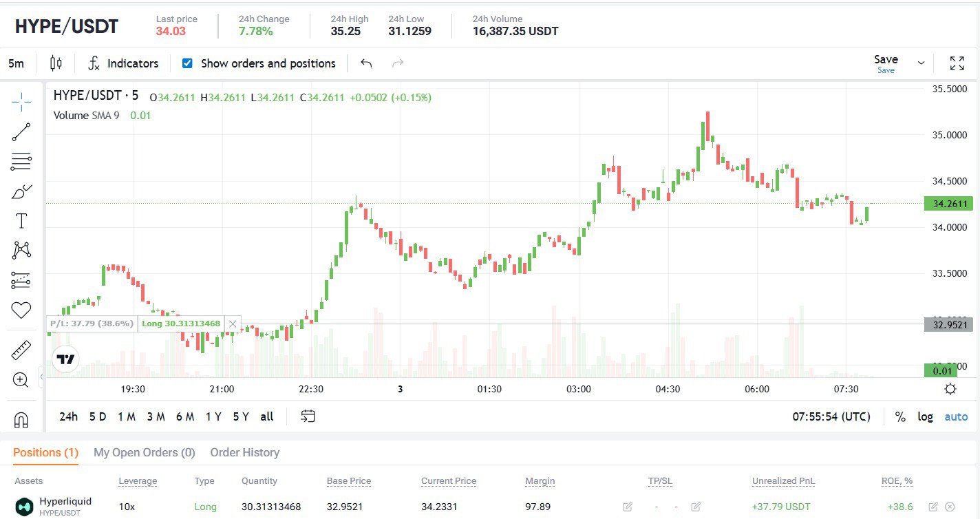
Task: Select the forecasting and position tool
Action: click(21, 280)
